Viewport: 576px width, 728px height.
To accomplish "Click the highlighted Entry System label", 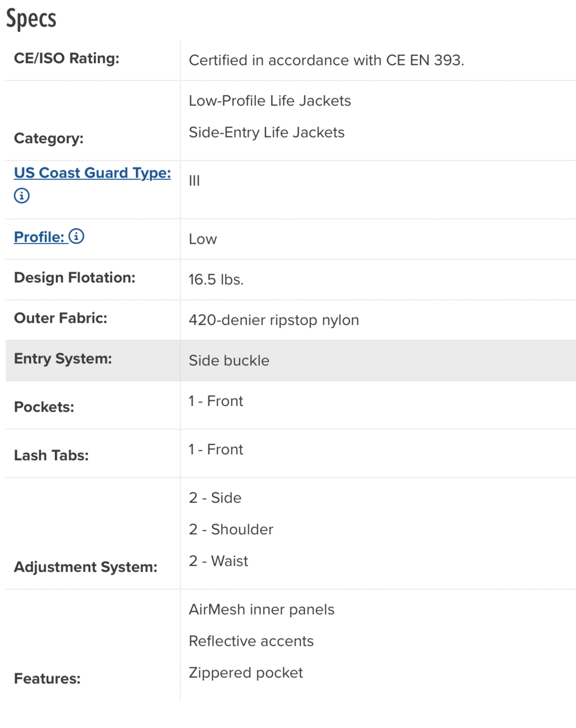I will 63,359.
